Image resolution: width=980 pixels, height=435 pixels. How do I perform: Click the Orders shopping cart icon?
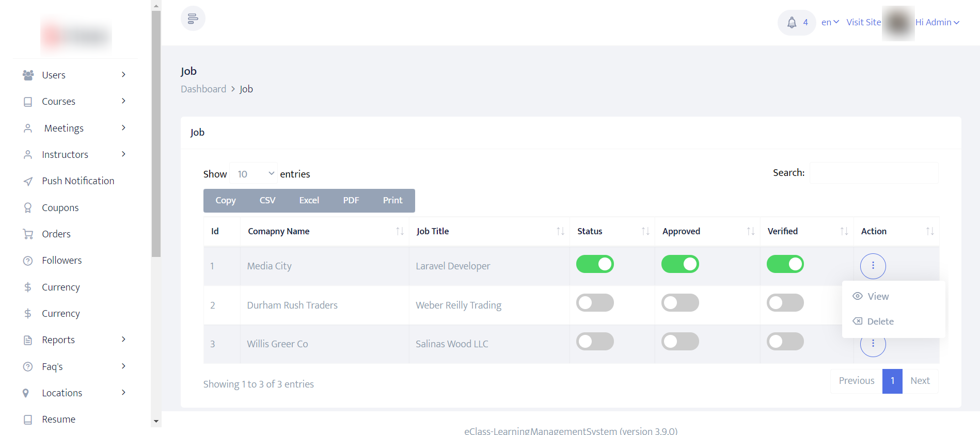[x=28, y=234]
